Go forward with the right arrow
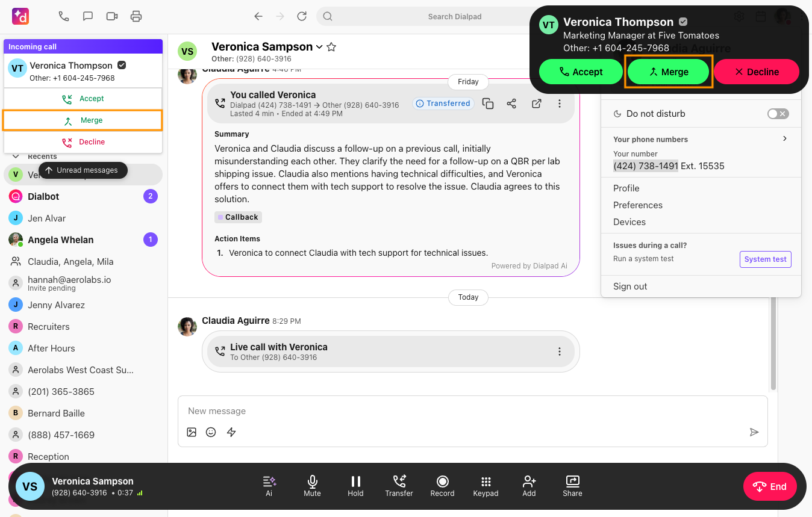 pos(280,16)
